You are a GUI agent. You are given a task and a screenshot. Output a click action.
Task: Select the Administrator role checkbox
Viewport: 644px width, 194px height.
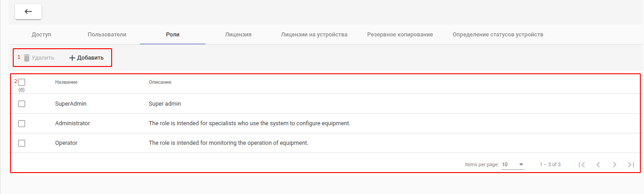(x=21, y=123)
